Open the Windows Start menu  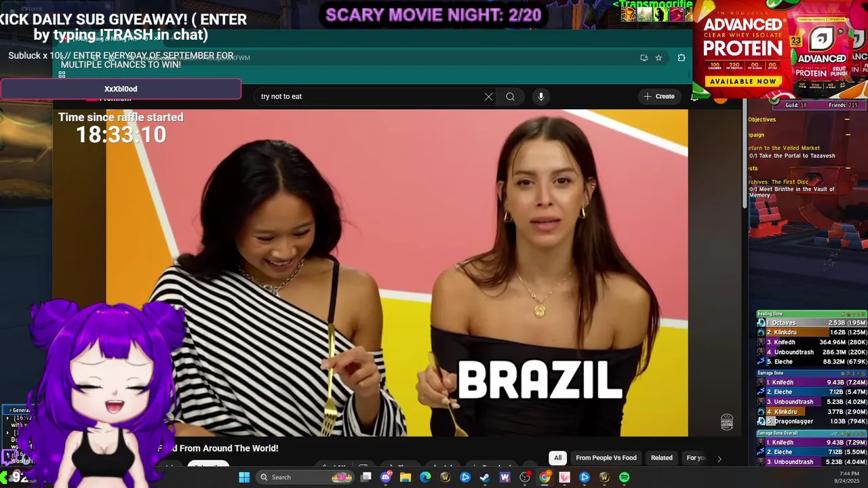click(x=244, y=477)
